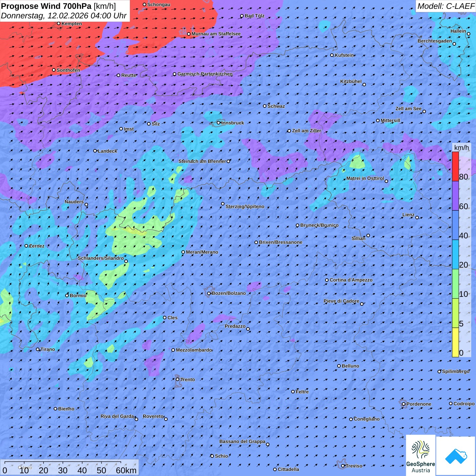Click the Sillian label
Screen dimensions: 476x476
(358, 238)
